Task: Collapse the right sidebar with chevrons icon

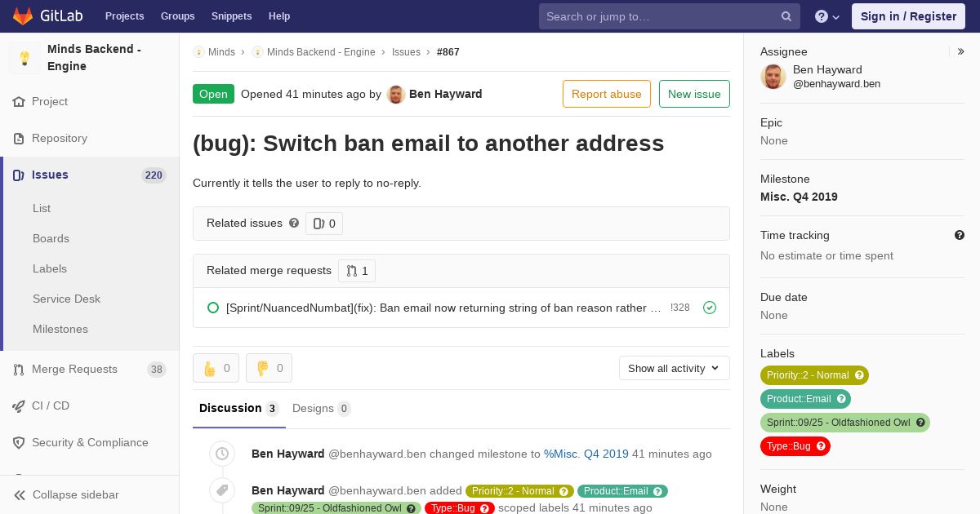Action: [961, 51]
